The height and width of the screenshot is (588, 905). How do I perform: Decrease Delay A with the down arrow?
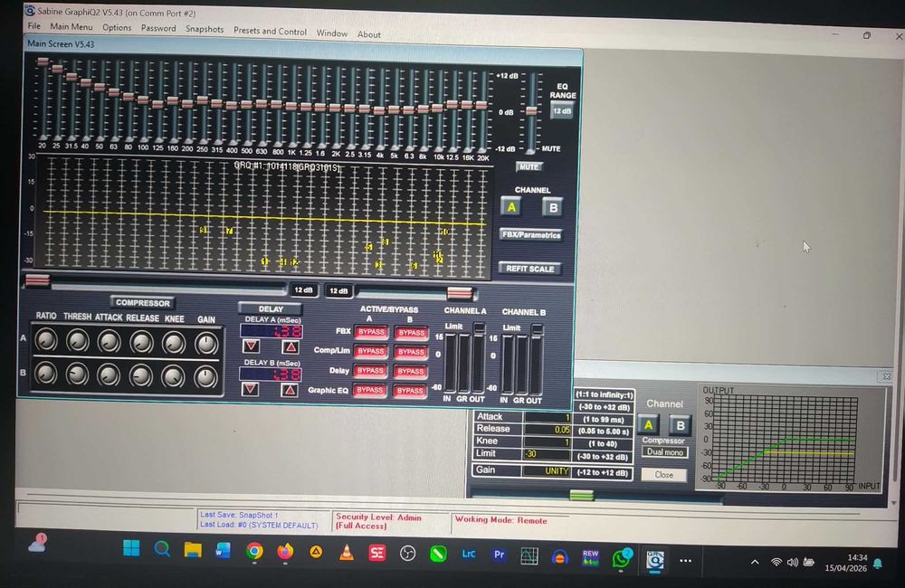coord(251,346)
